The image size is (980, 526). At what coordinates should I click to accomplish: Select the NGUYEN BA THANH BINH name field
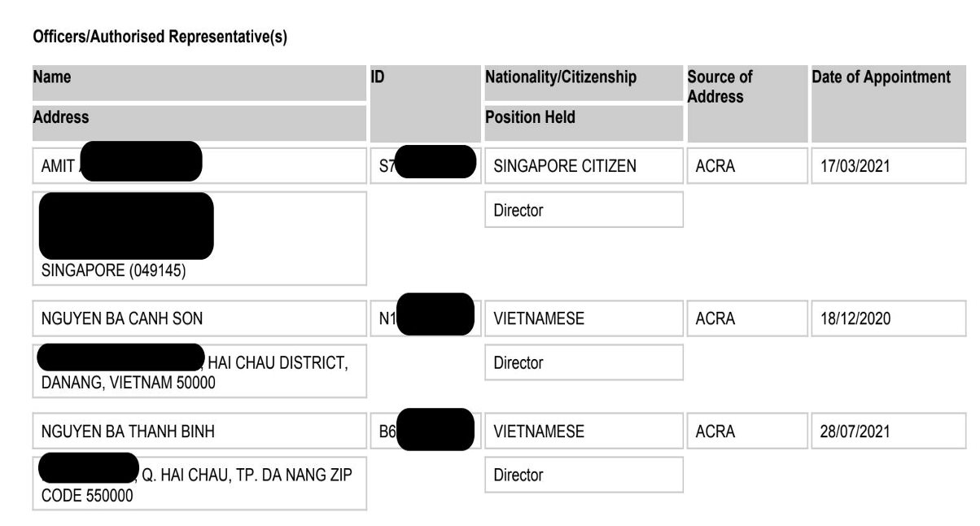click(199, 432)
